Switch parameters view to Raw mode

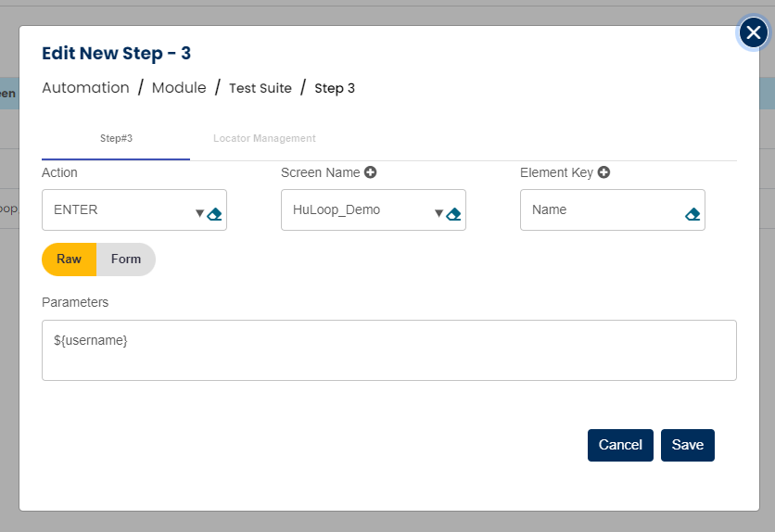click(70, 260)
